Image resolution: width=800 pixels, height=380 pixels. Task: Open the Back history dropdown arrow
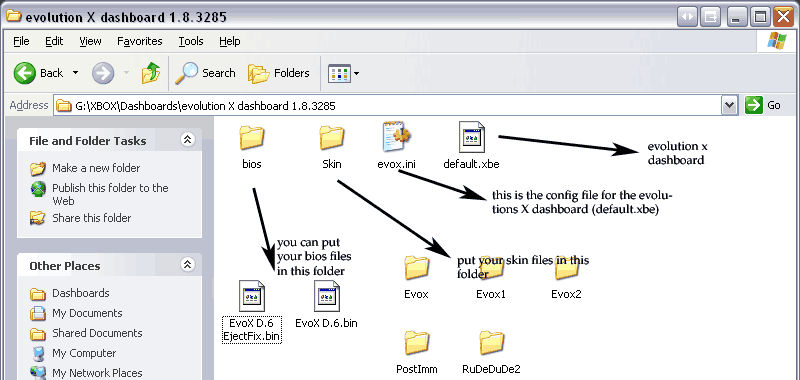[76, 73]
